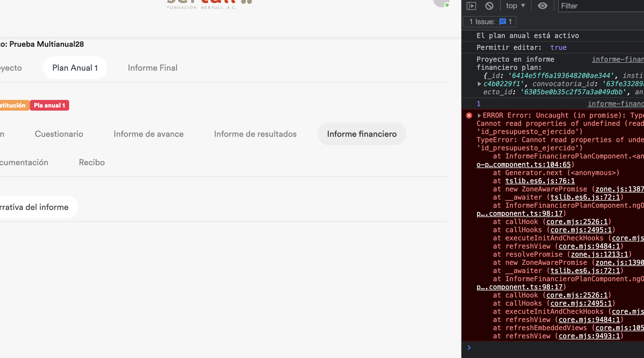Create live expression with eye icon
This screenshot has height=358, width=644.
[x=542, y=6]
